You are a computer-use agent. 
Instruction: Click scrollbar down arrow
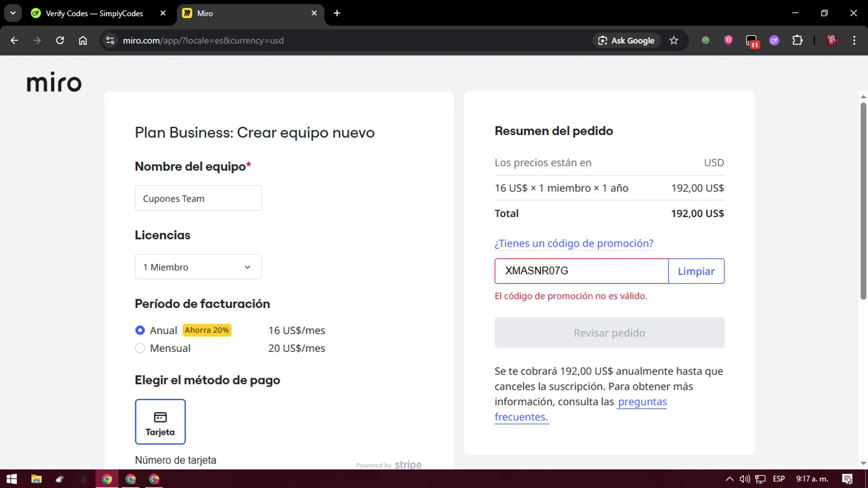click(x=863, y=463)
